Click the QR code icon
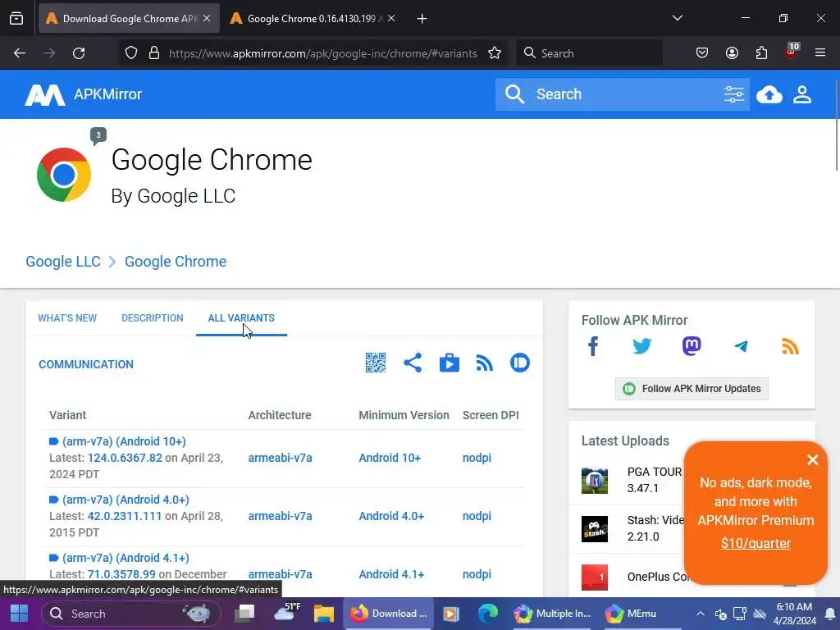The width and height of the screenshot is (840, 630). 376,363
